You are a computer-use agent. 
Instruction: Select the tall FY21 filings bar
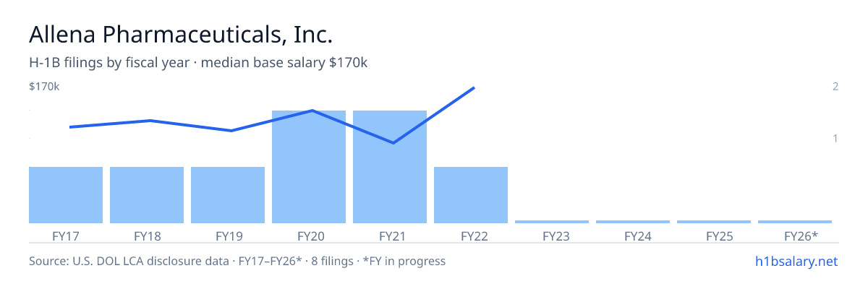[390, 167]
